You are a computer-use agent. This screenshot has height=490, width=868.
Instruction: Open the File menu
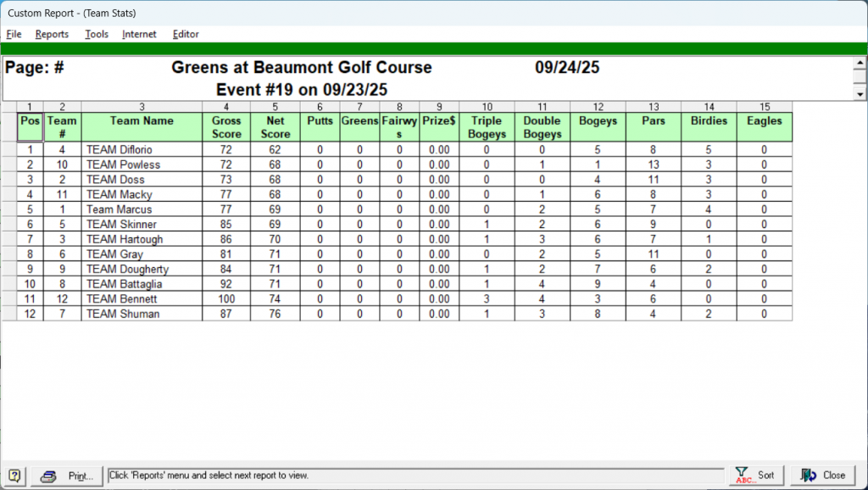(x=14, y=35)
